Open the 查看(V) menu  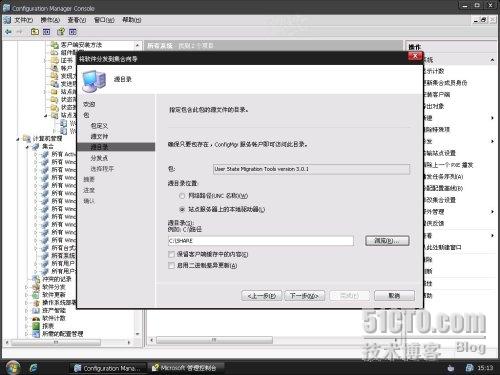[x=77, y=20]
